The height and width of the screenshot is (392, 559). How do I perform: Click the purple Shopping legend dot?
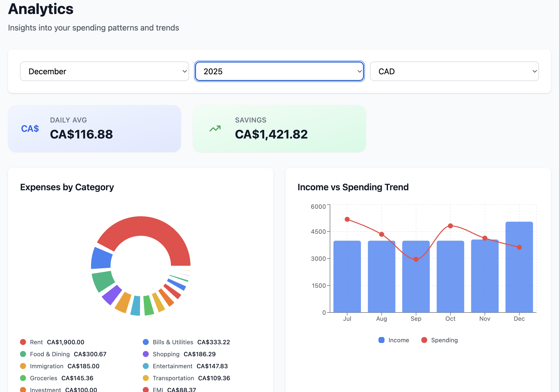[x=146, y=354]
